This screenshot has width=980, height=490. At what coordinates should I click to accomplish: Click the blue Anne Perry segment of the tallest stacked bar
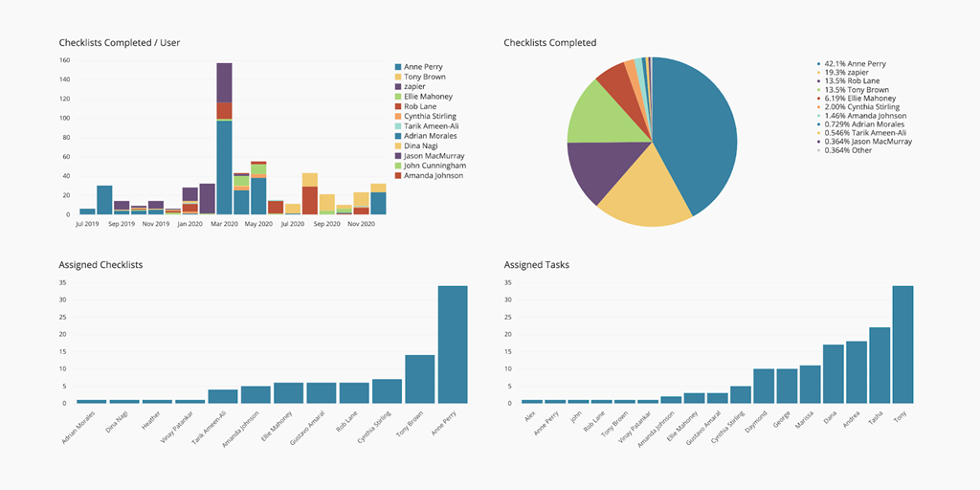click(224, 167)
